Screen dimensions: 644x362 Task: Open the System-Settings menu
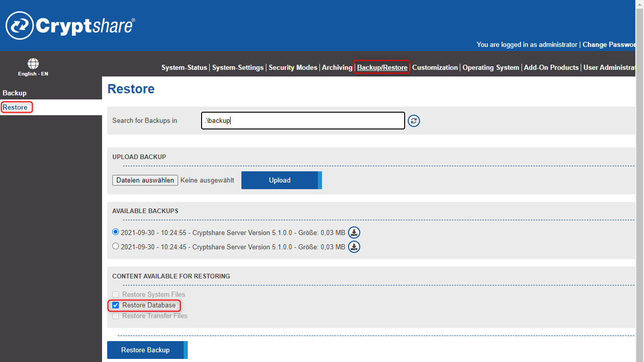click(238, 67)
